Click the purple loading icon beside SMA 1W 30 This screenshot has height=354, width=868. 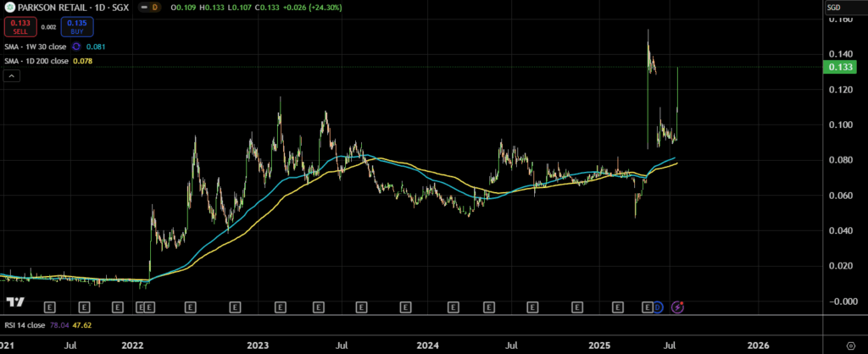pyautogui.click(x=78, y=47)
